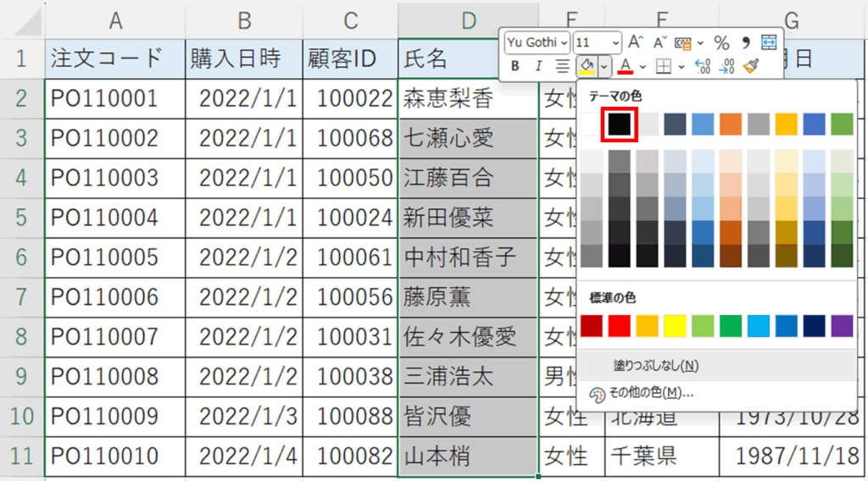Pick the black theme color swatch

pos(619,124)
